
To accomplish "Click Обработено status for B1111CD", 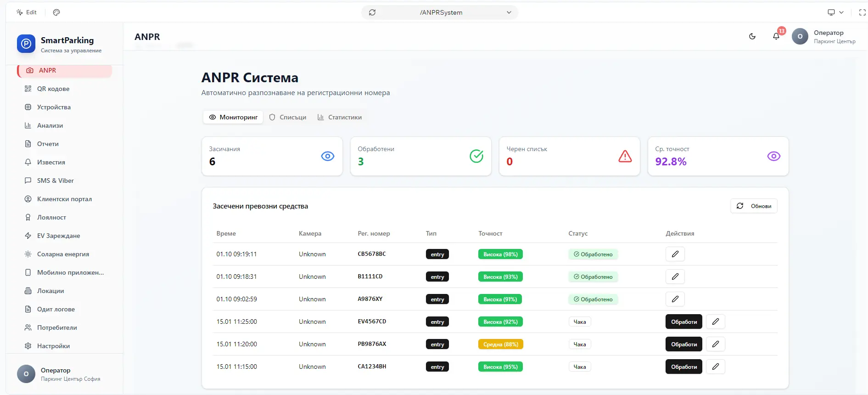I will coord(593,276).
